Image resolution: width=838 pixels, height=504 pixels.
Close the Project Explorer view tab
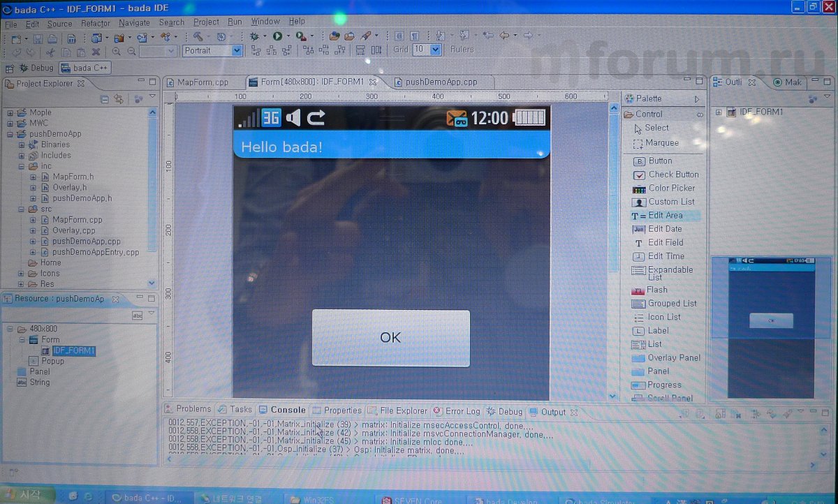pyautogui.click(x=80, y=83)
